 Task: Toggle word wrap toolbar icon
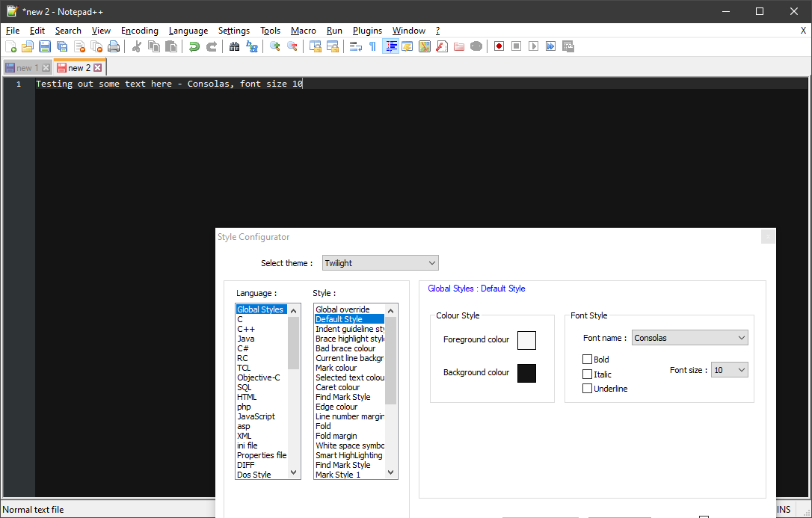pos(356,46)
